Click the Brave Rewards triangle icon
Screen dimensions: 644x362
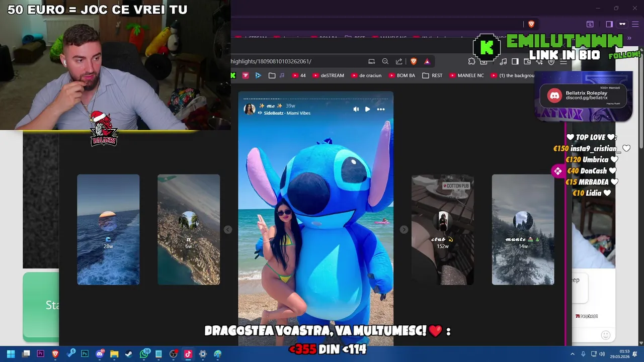[x=427, y=61]
